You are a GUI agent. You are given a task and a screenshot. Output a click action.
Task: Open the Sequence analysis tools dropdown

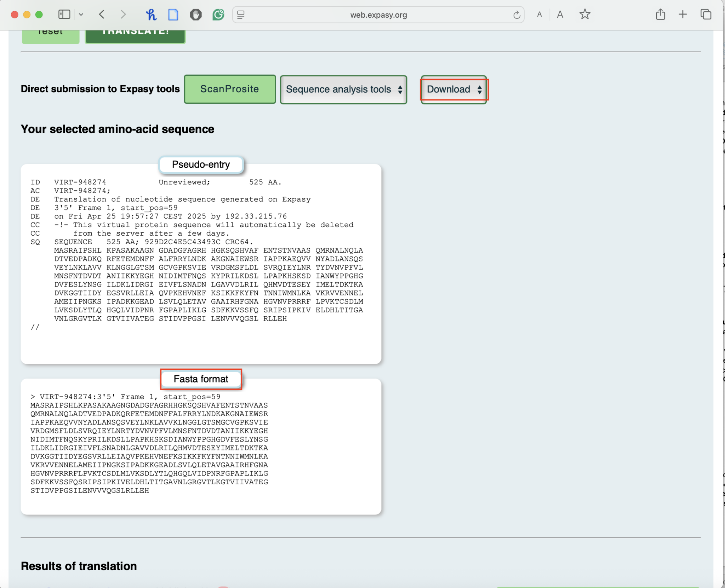343,90
